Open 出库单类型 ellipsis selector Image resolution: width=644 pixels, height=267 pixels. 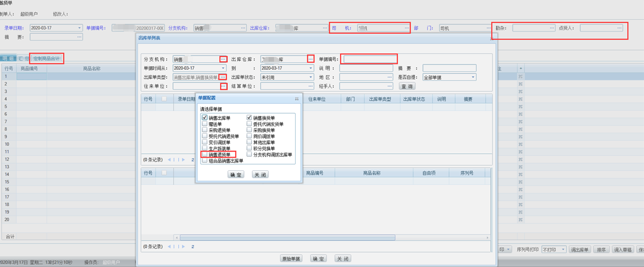click(223, 77)
